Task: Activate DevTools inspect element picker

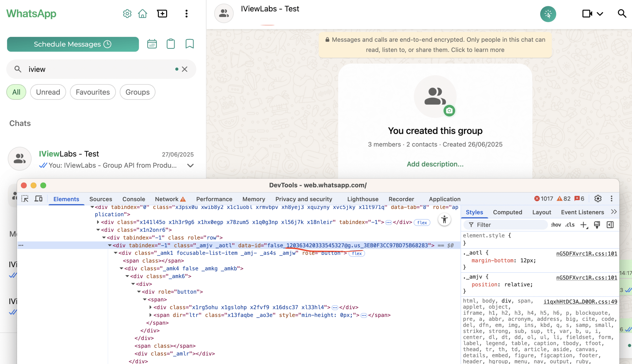Action: tap(25, 199)
